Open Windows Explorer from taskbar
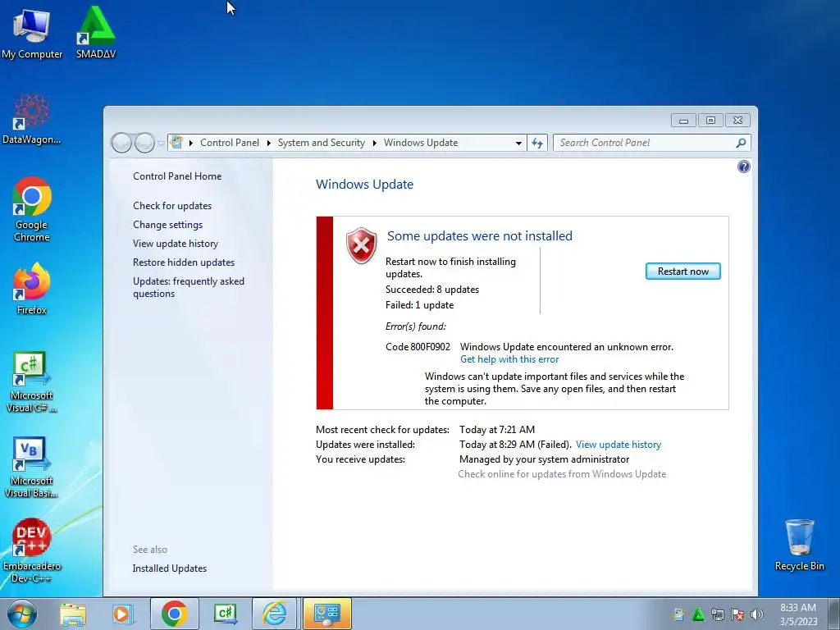The image size is (840, 630). (x=73, y=614)
